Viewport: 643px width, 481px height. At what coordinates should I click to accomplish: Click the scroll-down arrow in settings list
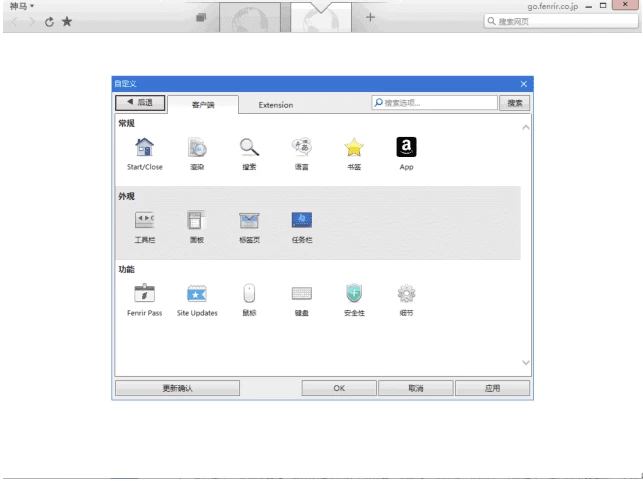pyautogui.click(x=526, y=362)
